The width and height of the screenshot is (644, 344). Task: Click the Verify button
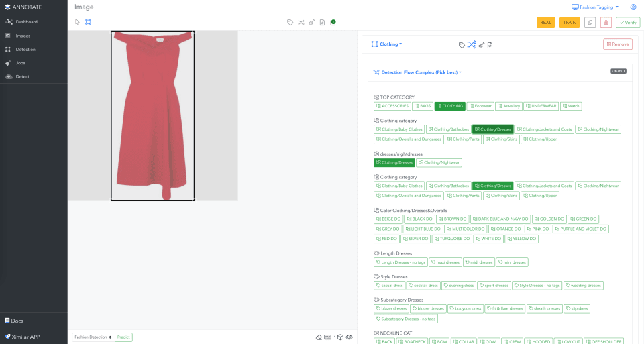628,23
